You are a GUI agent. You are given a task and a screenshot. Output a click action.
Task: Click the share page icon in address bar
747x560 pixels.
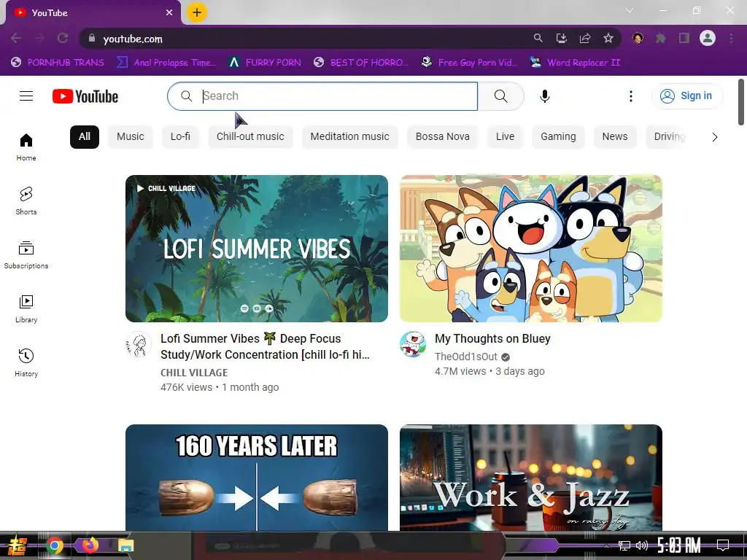pyautogui.click(x=585, y=38)
